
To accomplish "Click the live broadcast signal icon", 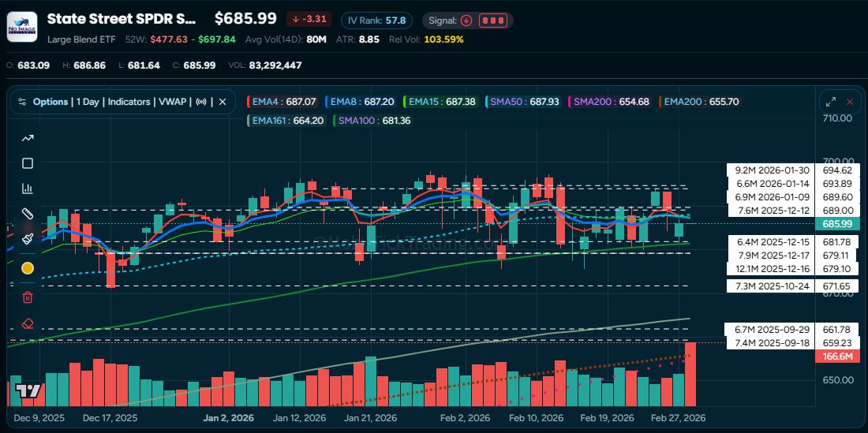I will click(202, 102).
